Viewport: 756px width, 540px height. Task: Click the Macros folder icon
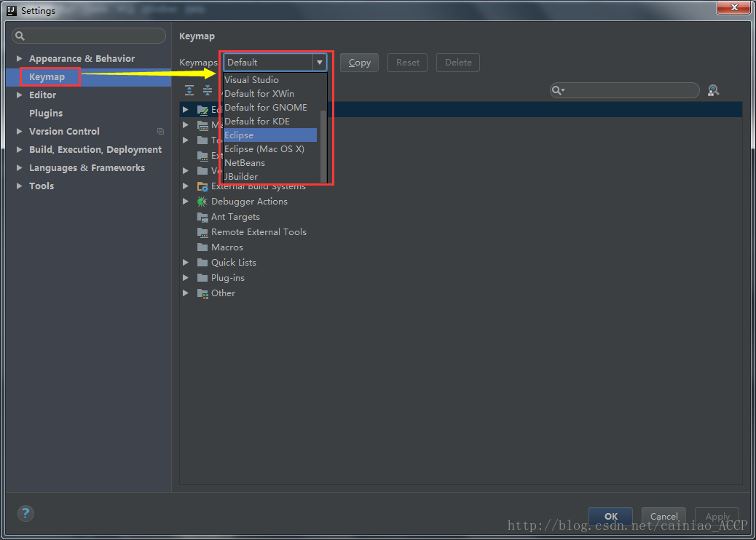click(x=202, y=247)
